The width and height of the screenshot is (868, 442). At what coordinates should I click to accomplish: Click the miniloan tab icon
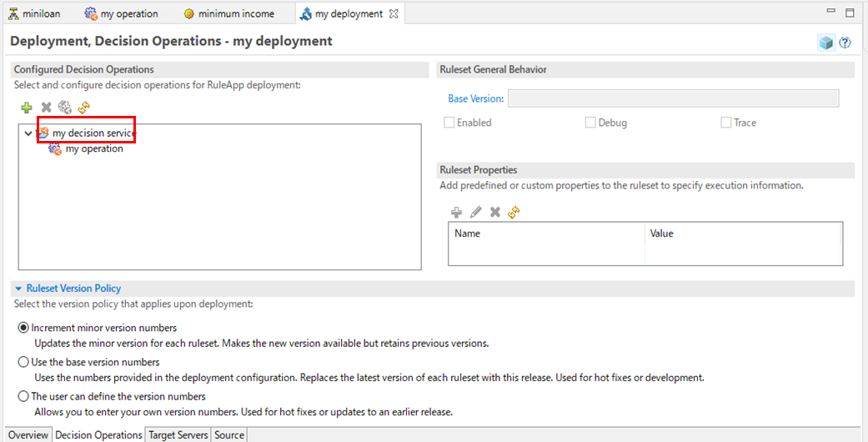click(x=13, y=14)
